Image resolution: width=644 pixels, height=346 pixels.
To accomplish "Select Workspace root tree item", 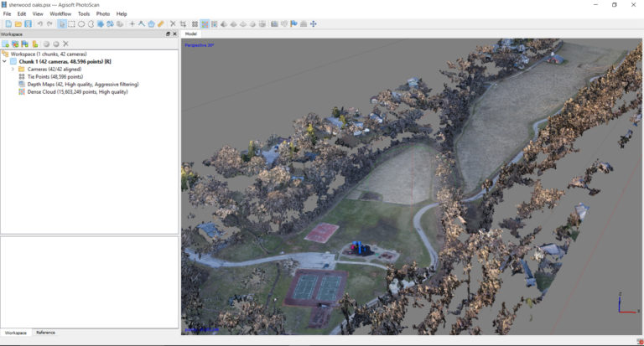I will tap(49, 54).
